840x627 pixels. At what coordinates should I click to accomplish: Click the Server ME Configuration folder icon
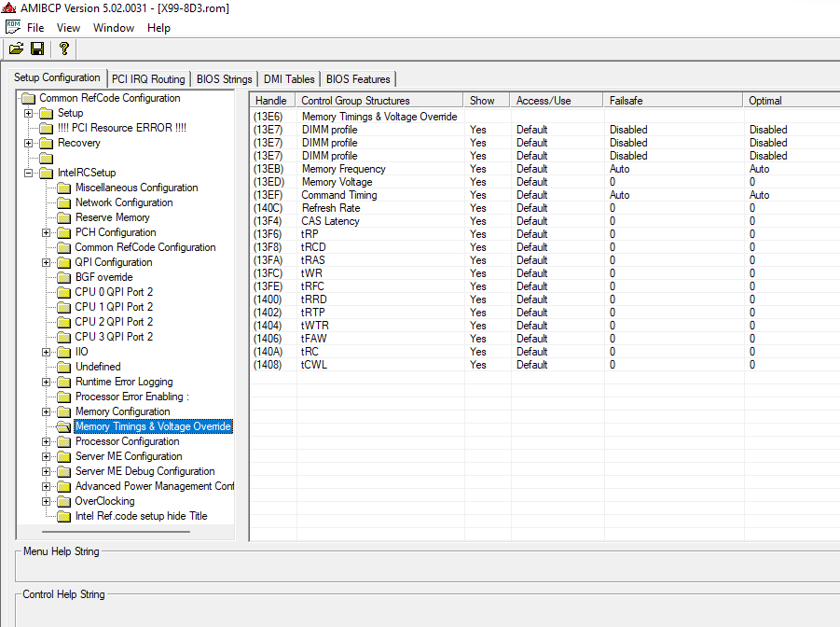click(x=64, y=456)
